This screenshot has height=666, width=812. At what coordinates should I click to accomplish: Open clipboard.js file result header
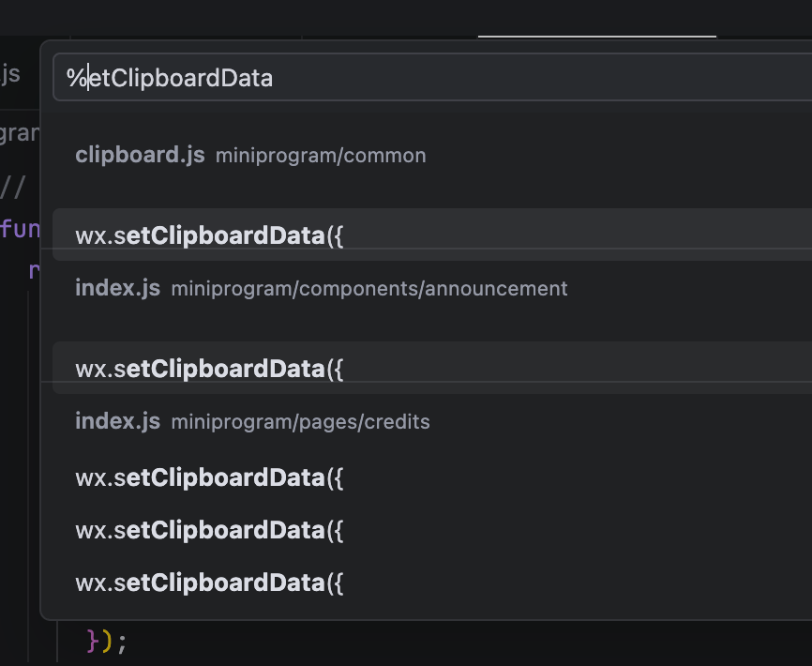pyautogui.click(x=140, y=155)
